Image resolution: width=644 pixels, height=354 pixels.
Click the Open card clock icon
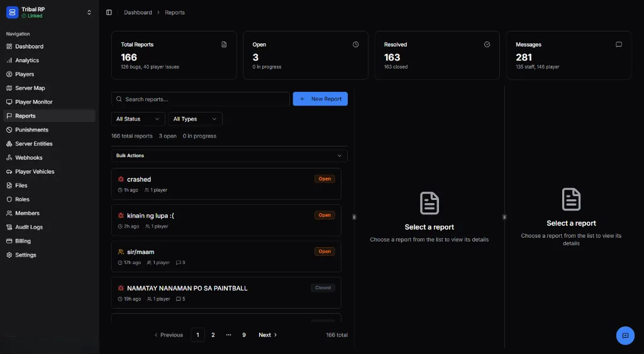(356, 45)
